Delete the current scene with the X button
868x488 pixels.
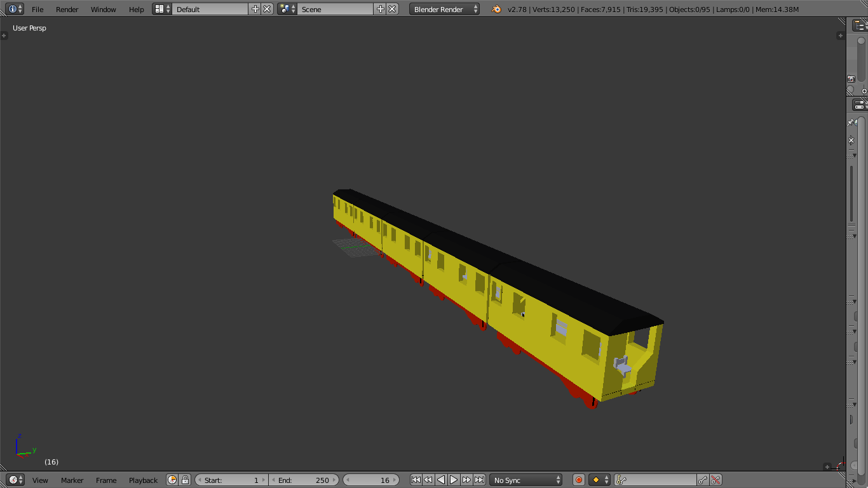(392, 9)
